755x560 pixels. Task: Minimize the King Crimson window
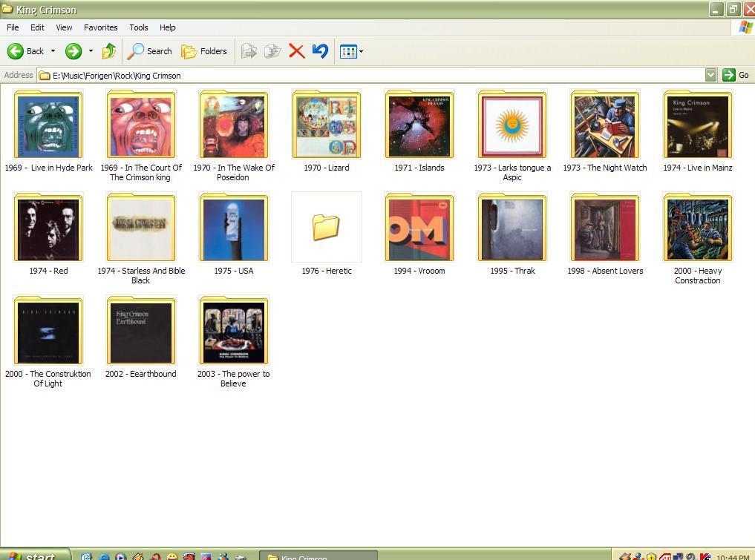pos(716,9)
